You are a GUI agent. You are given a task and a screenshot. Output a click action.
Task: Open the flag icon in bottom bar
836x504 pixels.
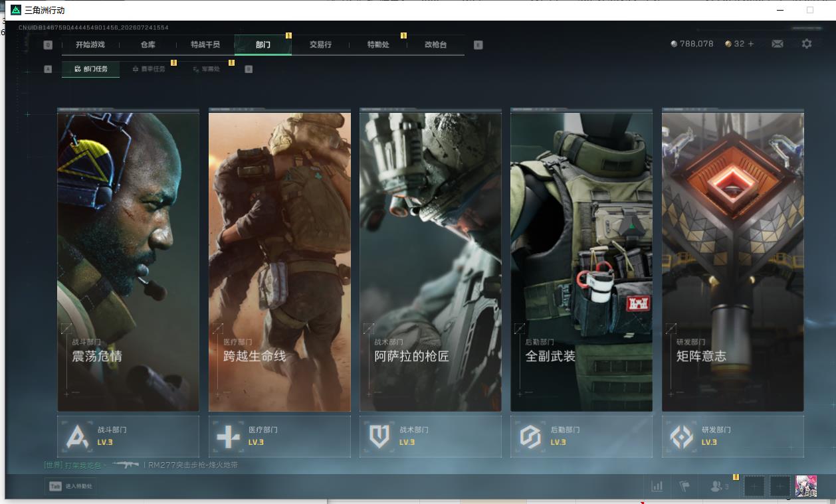[684, 486]
